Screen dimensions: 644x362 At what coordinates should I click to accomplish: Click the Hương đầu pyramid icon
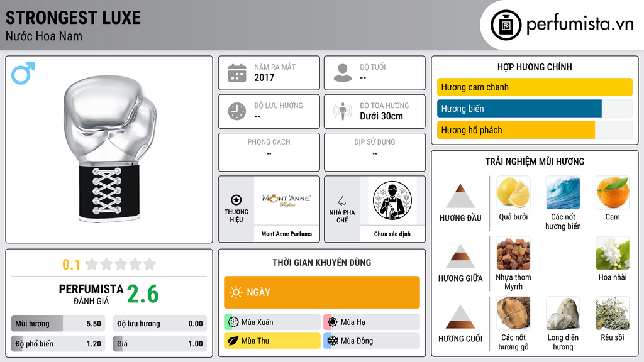pyautogui.click(x=460, y=196)
